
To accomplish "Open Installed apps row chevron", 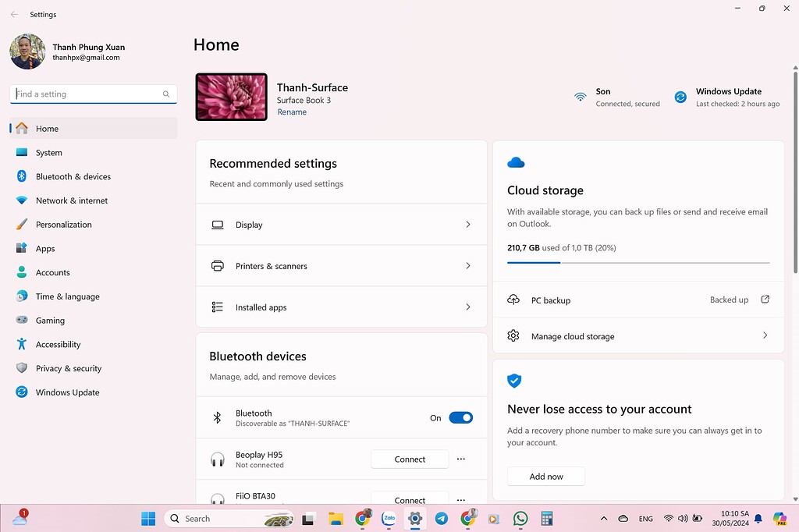I will click(x=468, y=307).
